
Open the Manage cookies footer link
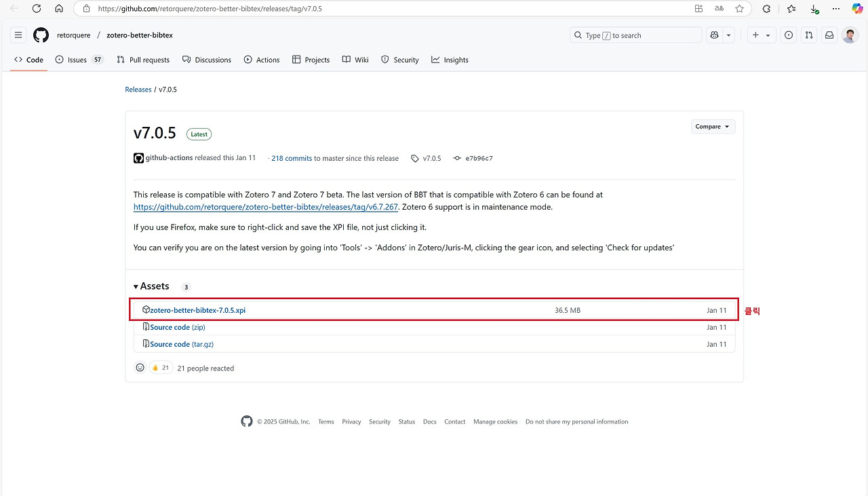(496, 422)
